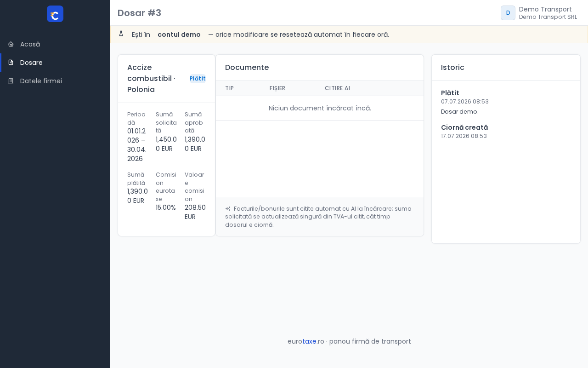Image resolution: width=588 pixels, height=368 pixels.
Task: Click the 'Niciun document încărcat încă.' message
Action: point(320,108)
